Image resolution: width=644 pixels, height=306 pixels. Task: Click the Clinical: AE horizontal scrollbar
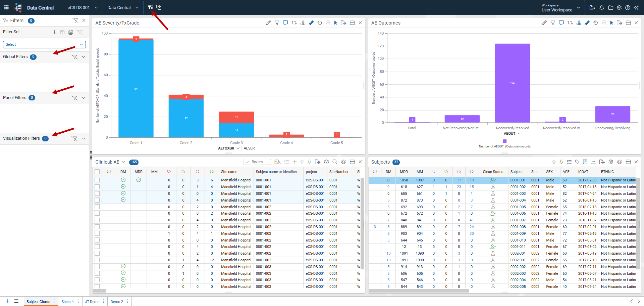tap(99, 291)
